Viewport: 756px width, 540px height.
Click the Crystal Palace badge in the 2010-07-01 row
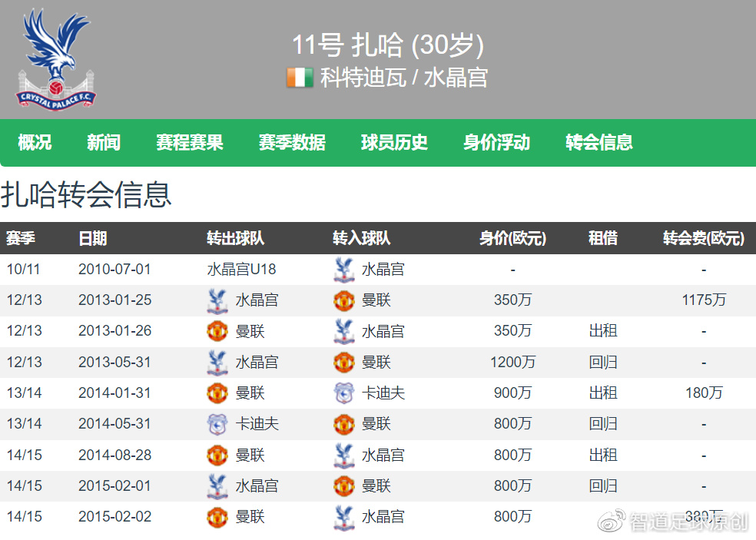pyautogui.click(x=344, y=270)
